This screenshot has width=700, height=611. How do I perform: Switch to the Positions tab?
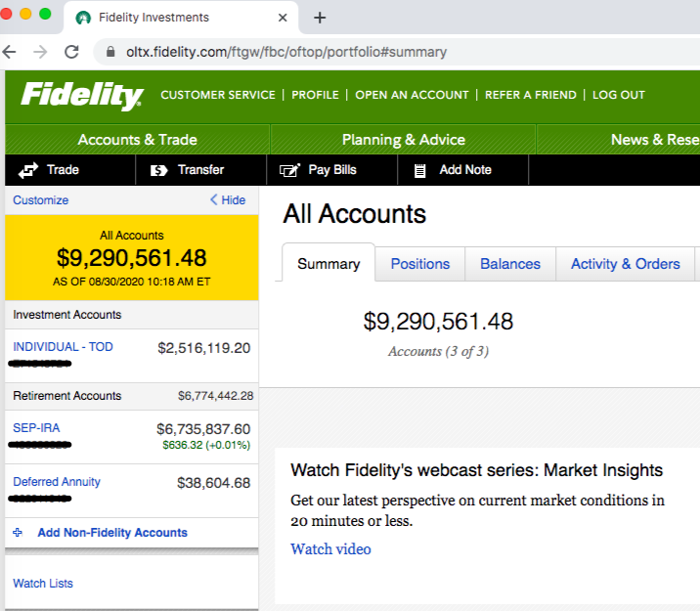click(x=420, y=264)
